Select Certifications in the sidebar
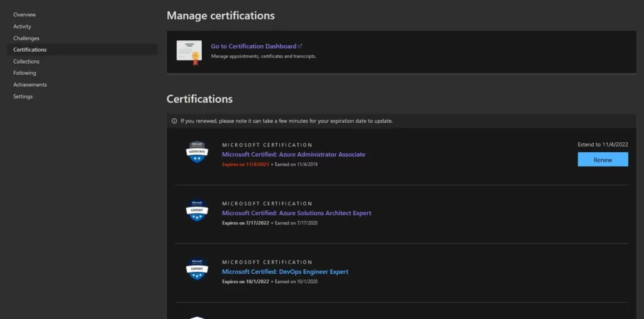Image resolution: width=644 pixels, height=319 pixels. (x=82, y=50)
